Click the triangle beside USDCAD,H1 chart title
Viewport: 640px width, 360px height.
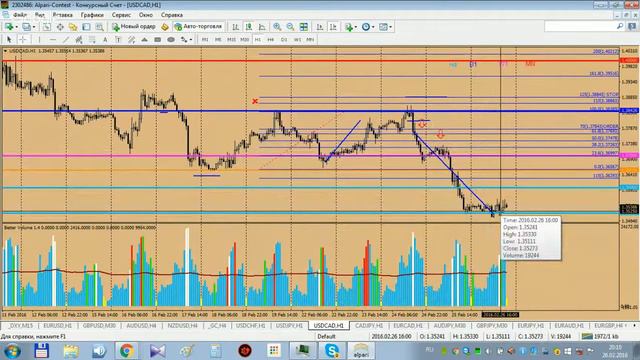click(x=5, y=51)
